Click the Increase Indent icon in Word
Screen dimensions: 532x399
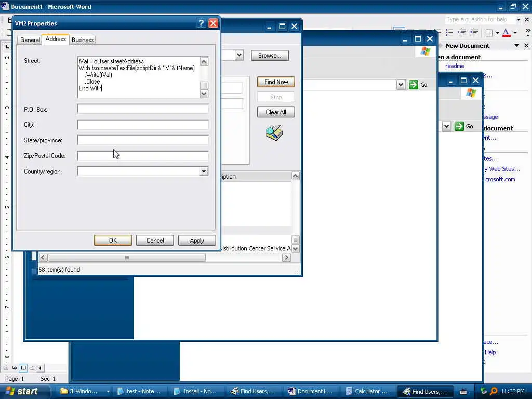click(474, 33)
